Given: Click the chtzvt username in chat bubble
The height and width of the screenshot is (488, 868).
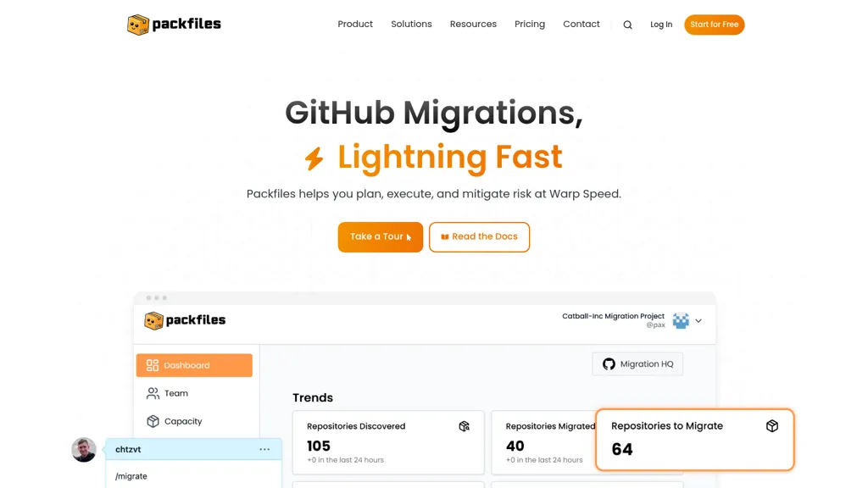Looking at the screenshot, I should click(x=128, y=449).
